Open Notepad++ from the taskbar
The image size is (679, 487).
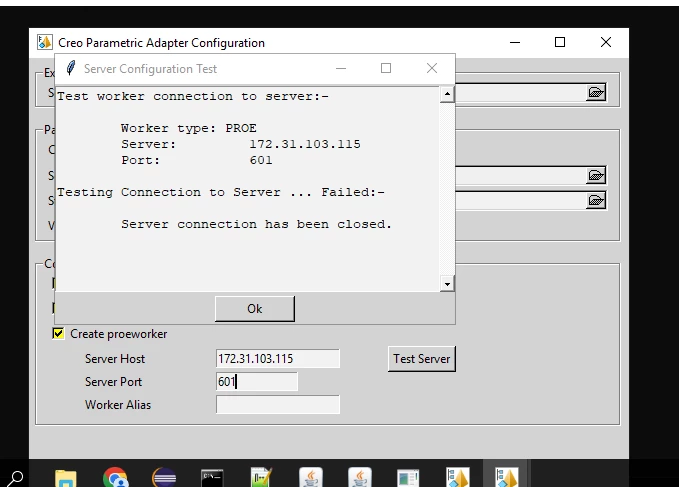(261, 477)
